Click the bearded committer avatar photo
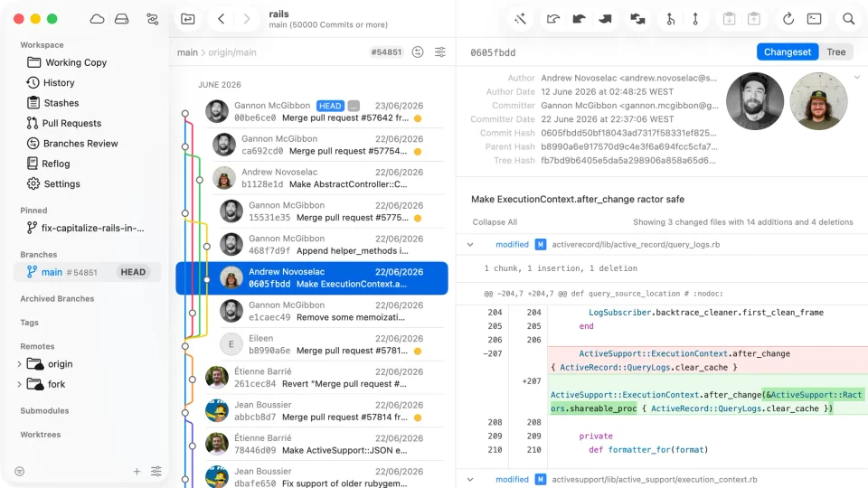The height and width of the screenshot is (488, 868). click(755, 101)
